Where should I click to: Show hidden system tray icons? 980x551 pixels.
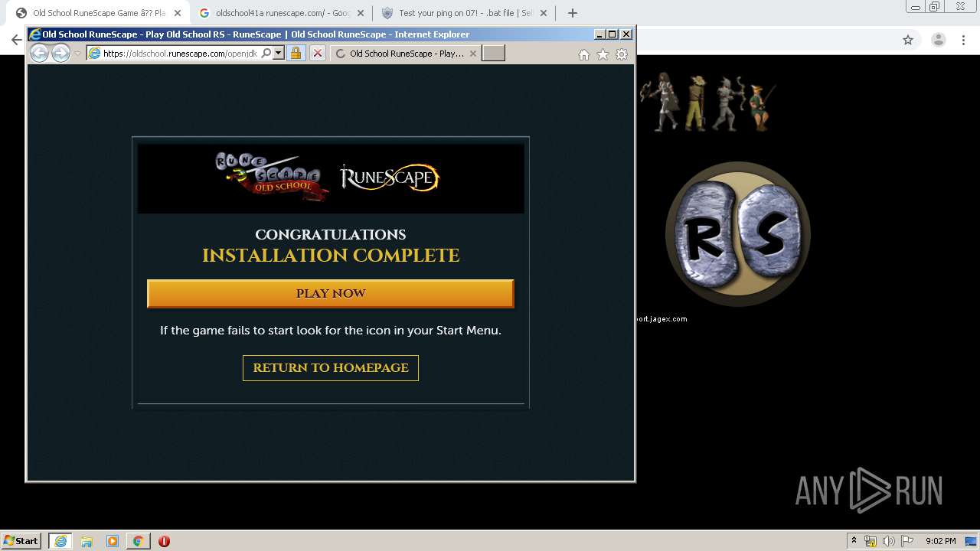coord(854,541)
